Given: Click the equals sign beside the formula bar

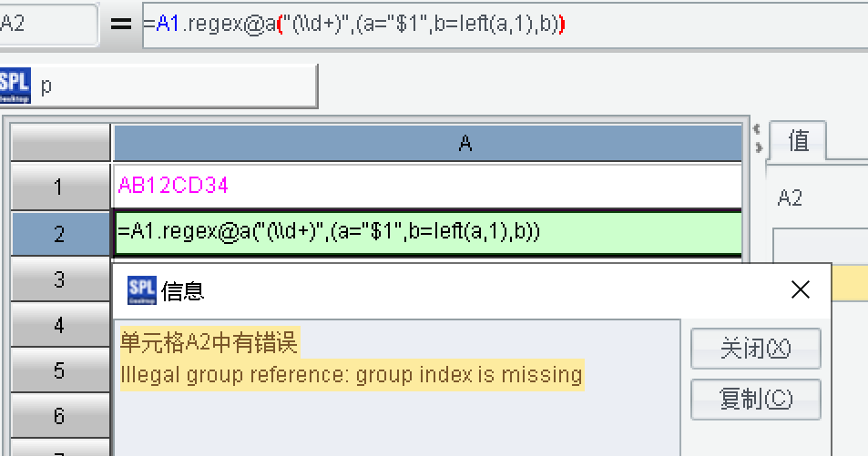Looking at the screenshot, I should tap(121, 25).
